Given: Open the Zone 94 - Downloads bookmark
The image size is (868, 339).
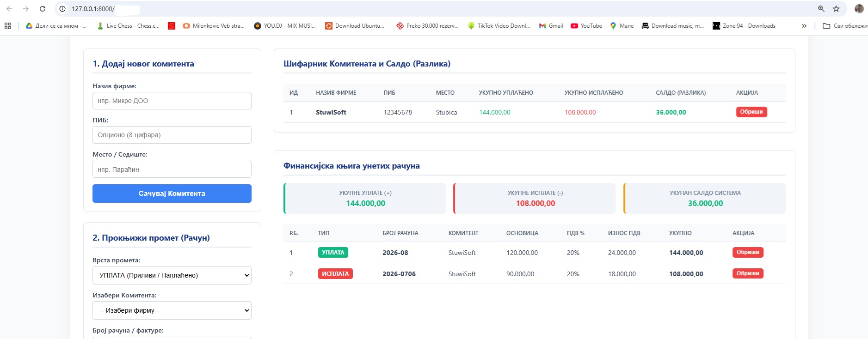Looking at the screenshot, I should coord(744,26).
